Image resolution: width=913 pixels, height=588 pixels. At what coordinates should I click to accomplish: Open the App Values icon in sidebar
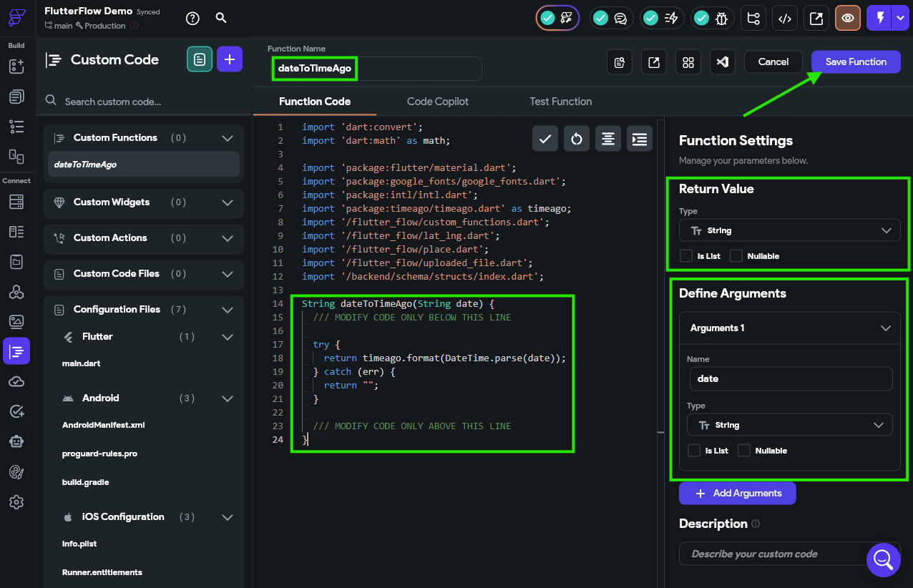tap(16, 262)
